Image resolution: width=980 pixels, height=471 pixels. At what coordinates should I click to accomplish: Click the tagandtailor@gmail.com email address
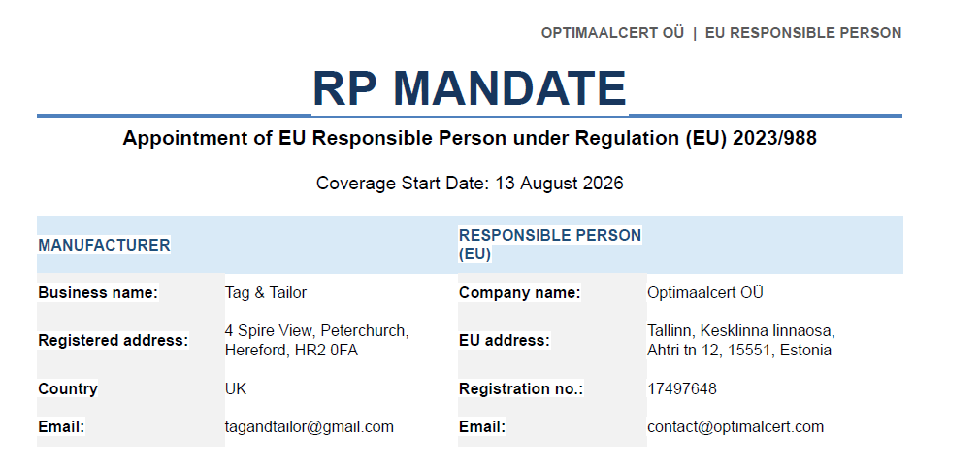point(310,427)
